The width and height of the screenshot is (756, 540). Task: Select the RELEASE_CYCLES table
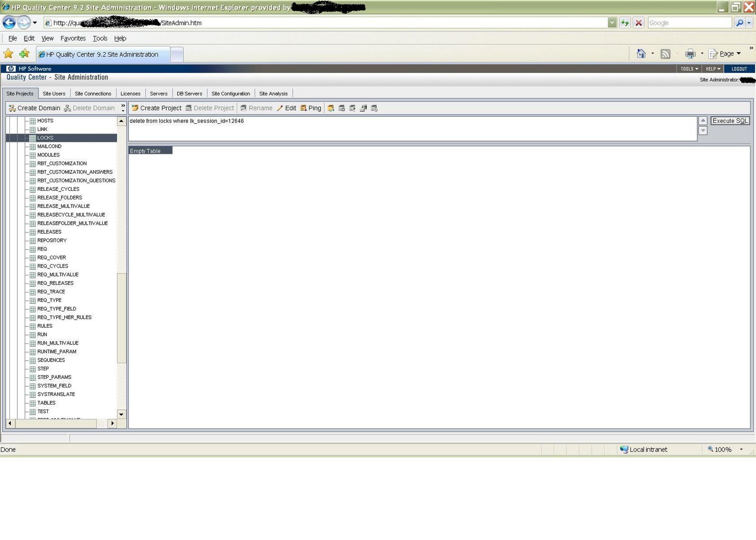(58, 189)
